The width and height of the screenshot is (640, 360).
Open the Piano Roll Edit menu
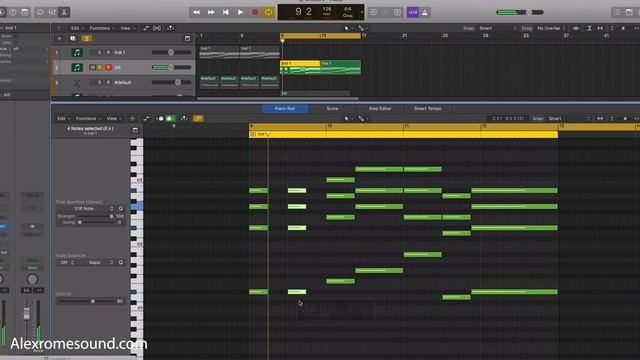pyautogui.click(x=63, y=118)
